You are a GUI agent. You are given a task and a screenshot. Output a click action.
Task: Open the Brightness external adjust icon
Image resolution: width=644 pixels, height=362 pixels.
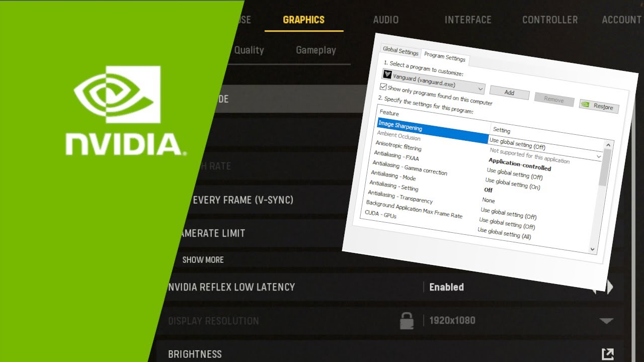click(608, 354)
